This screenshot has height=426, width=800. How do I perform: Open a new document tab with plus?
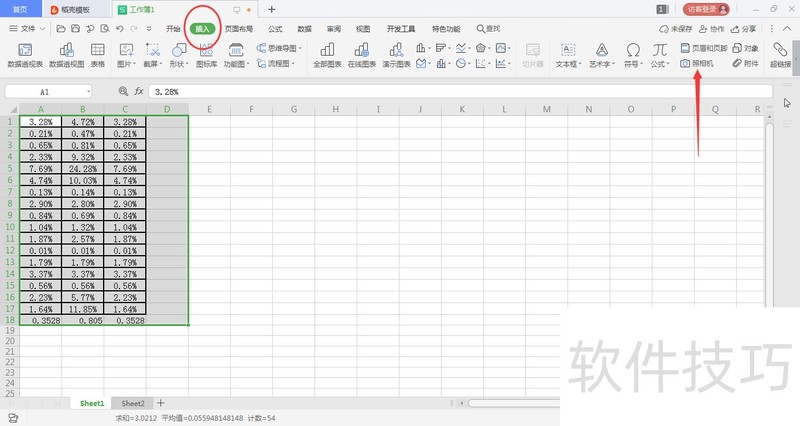coord(271,9)
